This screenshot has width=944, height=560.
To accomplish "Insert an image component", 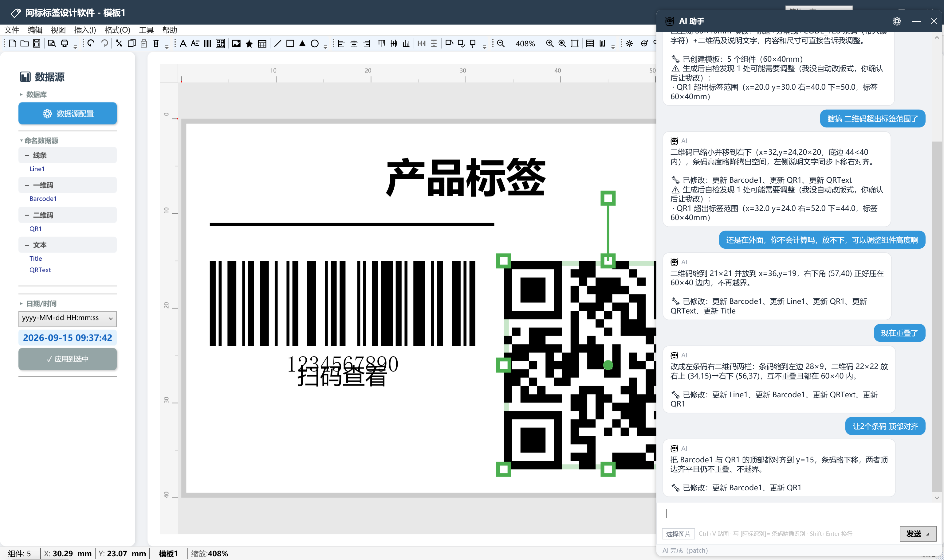I will (236, 43).
